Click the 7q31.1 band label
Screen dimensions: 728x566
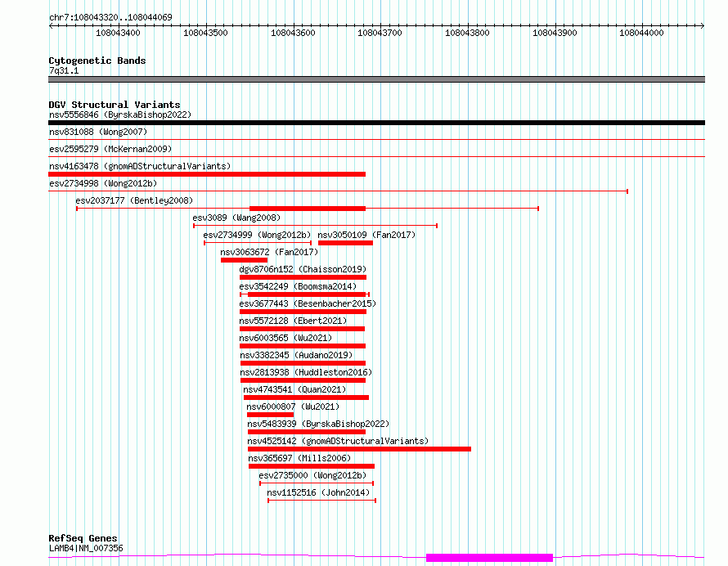click(64, 71)
